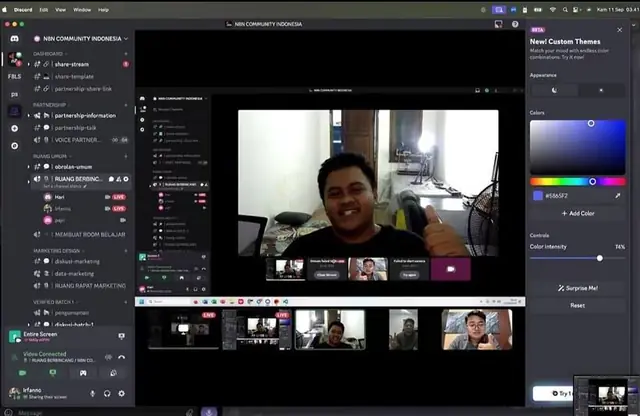Viewport: 640px width, 416px height.
Task: Click the Message input field
Action: (98, 412)
